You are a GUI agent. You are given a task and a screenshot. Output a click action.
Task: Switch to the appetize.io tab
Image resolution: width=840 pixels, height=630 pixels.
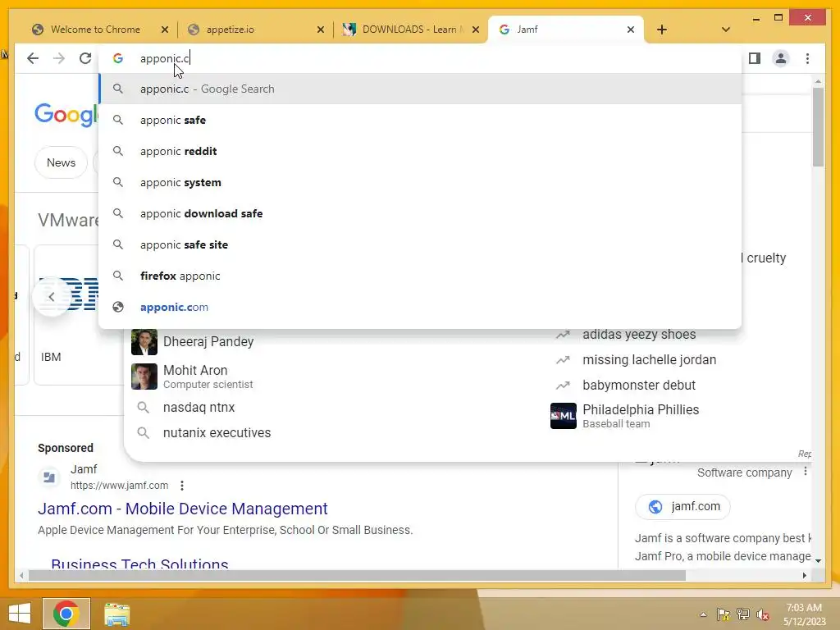click(x=230, y=30)
